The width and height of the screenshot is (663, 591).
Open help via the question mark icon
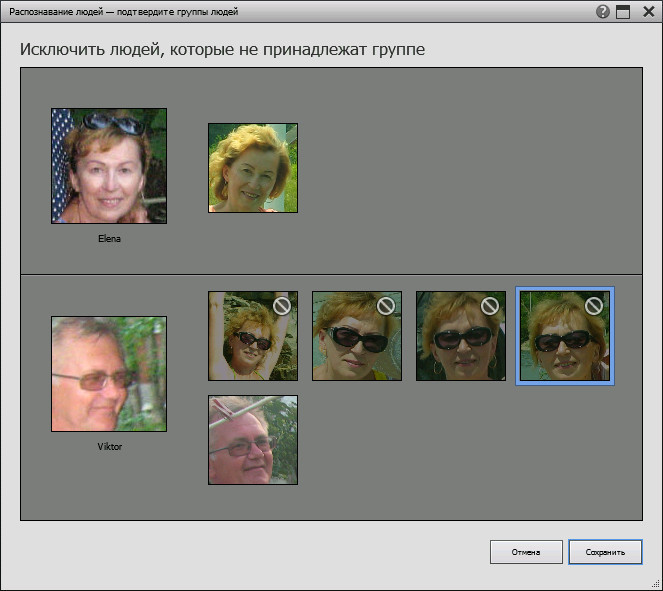coord(603,12)
